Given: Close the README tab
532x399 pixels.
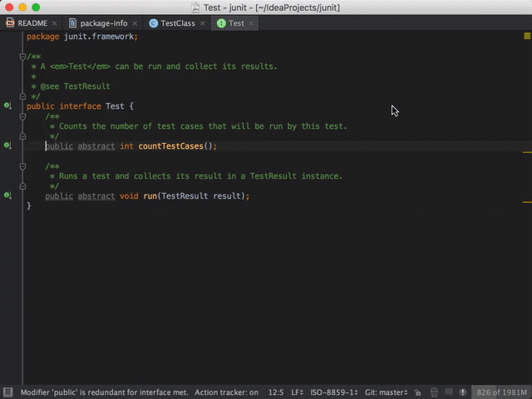Looking at the screenshot, I should point(54,23).
